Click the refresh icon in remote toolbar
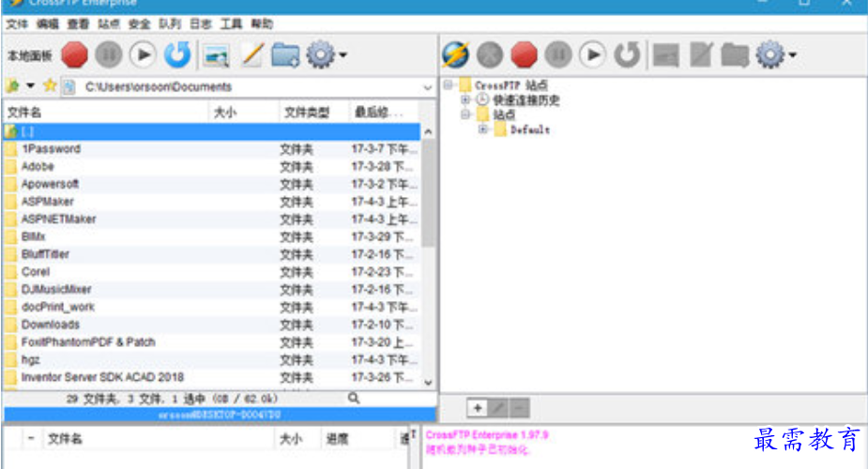 [627, 54]
